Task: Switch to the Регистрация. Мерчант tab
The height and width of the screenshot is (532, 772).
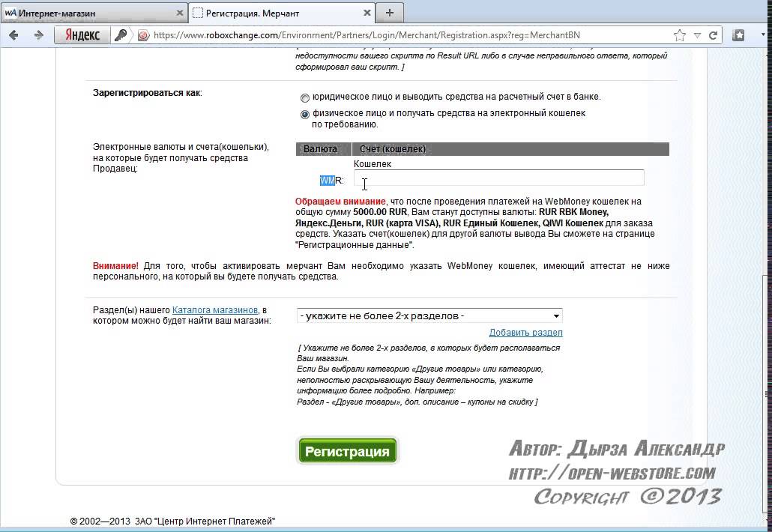Action: (282, 13)
